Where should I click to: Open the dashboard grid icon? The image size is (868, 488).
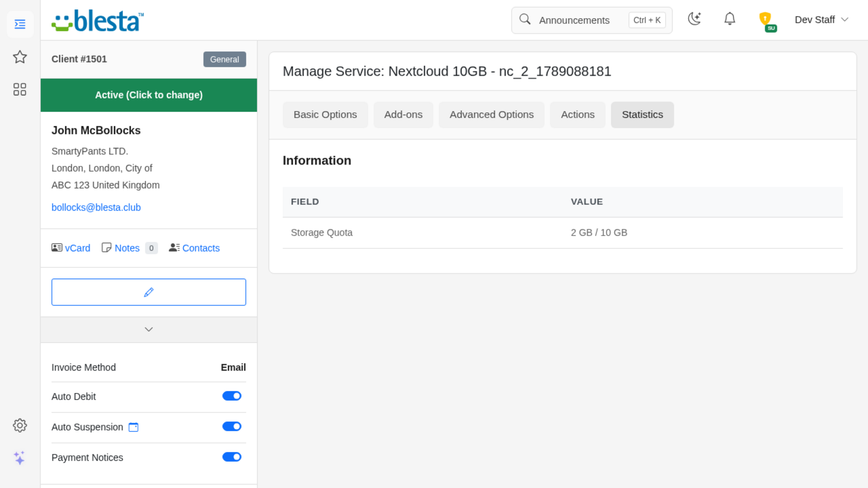pos(20,89)
